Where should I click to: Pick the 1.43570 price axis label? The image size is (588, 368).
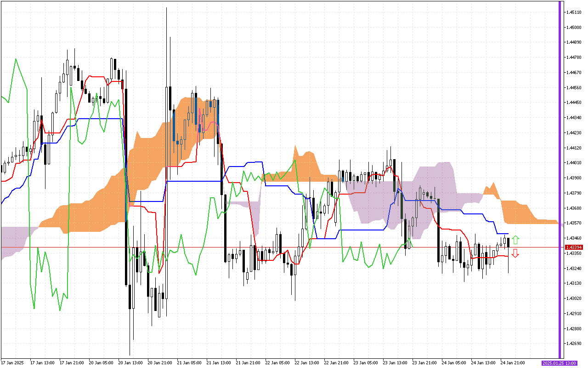pos(574,223)
